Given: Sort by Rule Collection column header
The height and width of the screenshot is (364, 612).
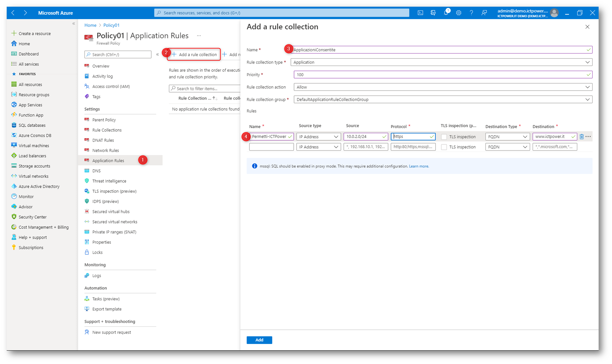Looking at the screenshot, I should pyautogui.click(x=198, y=98).
